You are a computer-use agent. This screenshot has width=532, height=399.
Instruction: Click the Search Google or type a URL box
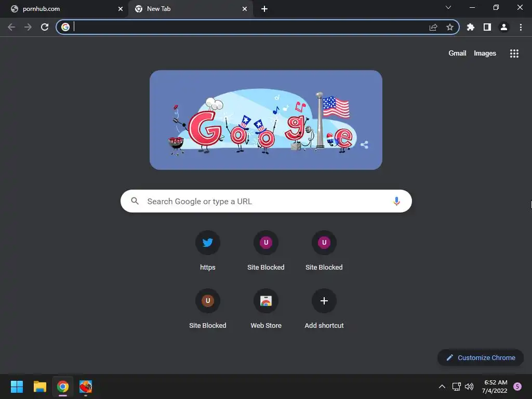coord(266,201)
